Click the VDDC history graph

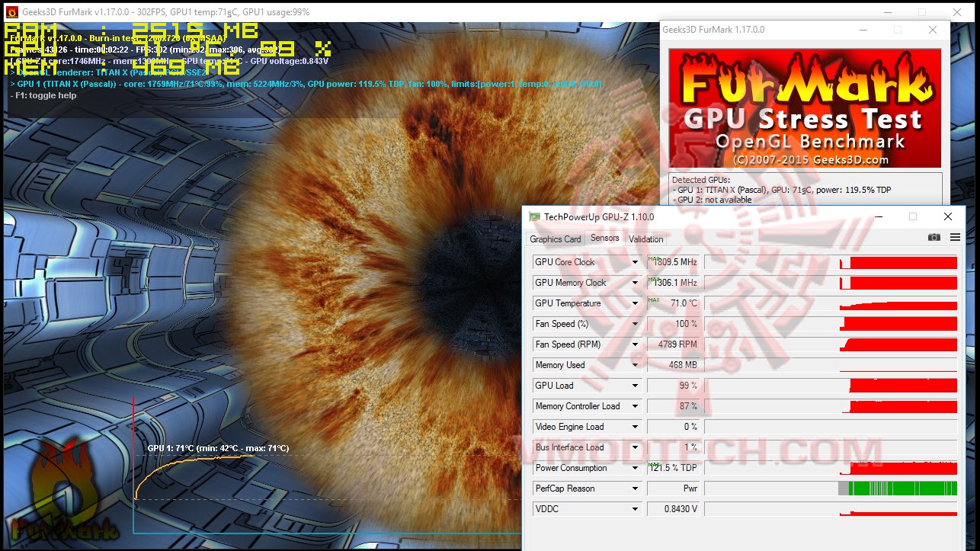(x=831, y=509)
